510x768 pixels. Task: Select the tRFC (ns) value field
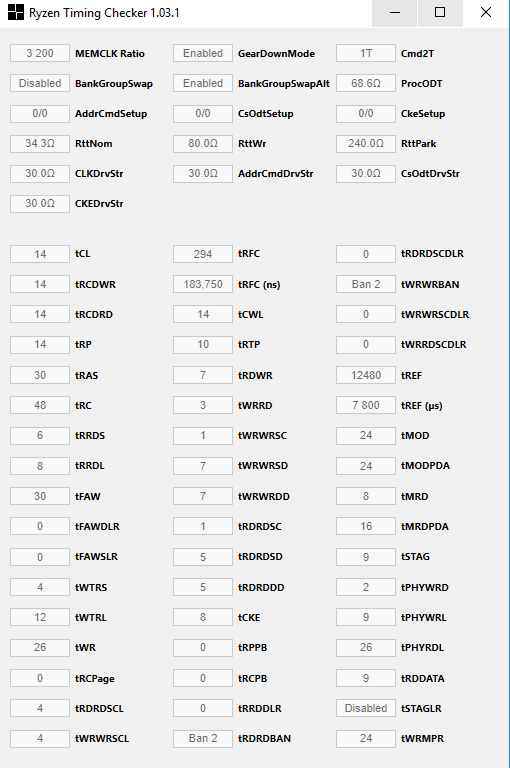[203, 284]
